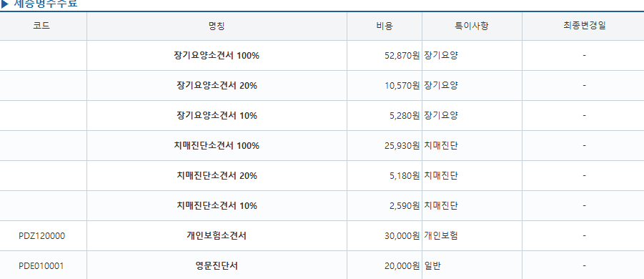This screenshot has width=644, height=279.
Task: Click the 영문진단서 name cell
Action: [217, 266]
